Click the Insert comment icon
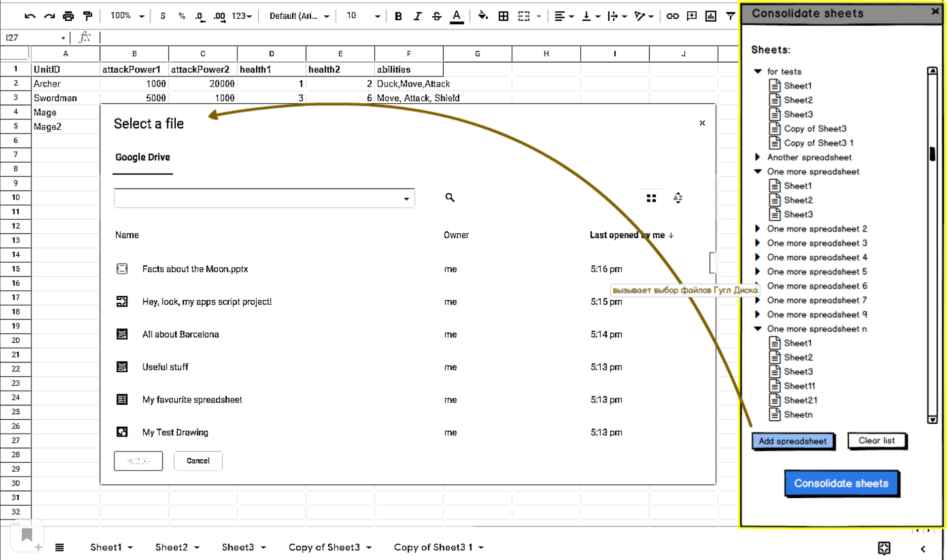 point(692,16)
